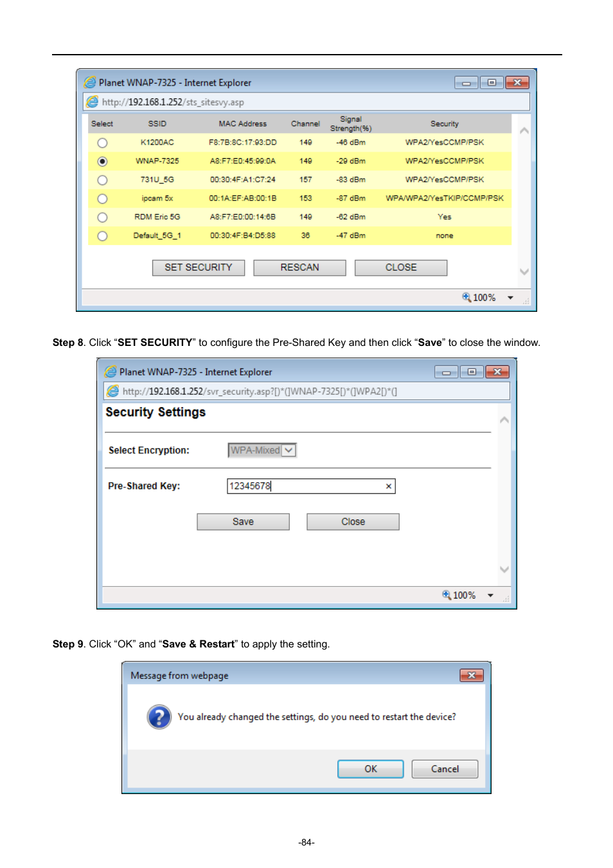Click the Signal Strength(%) column header
Screen dimensions: 613x868
(x=351, y=124)
